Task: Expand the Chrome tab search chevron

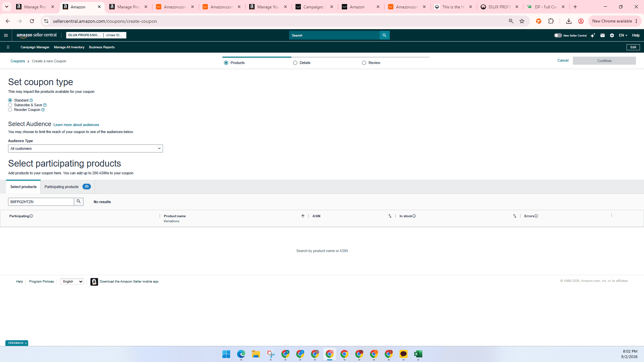Action: pyautogui.click(x=6, y=7)
